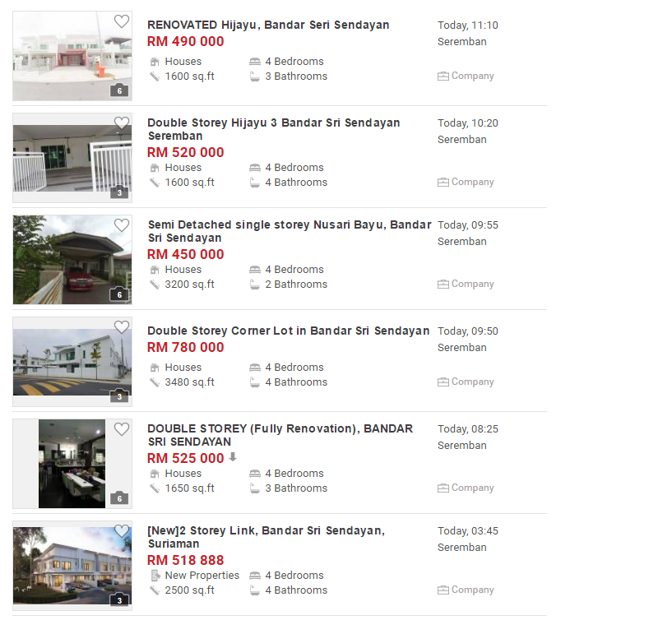Toggle heart on Double Storey Hijayu 3 listing

point(122,123)
